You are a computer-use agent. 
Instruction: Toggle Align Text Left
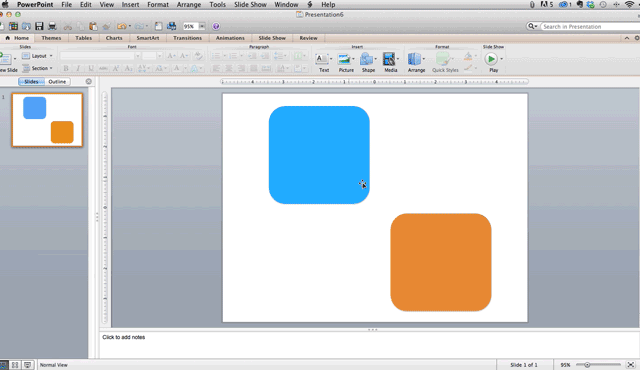point(216,68)
